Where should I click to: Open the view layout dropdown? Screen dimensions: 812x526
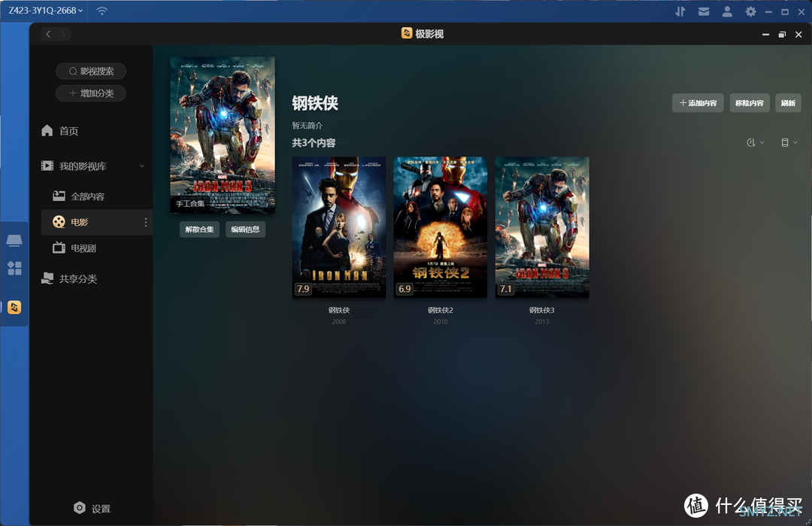point(789,142)
